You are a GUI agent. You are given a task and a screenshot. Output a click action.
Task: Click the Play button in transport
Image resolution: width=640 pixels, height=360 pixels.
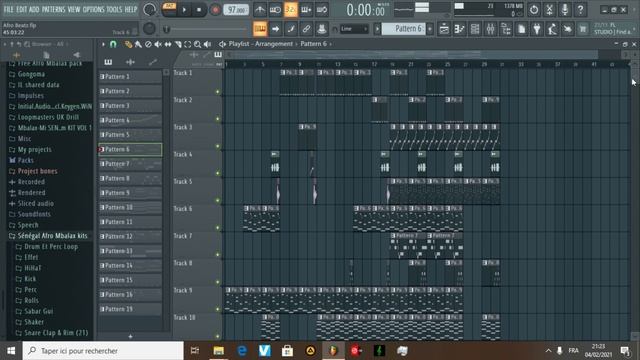pos(184,10)
